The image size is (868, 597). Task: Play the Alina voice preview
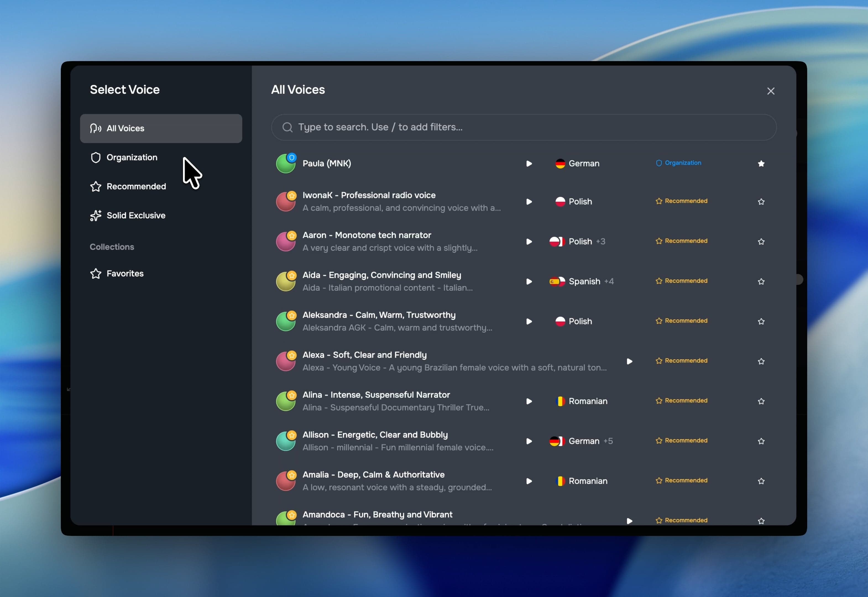(x=529, y=401)
